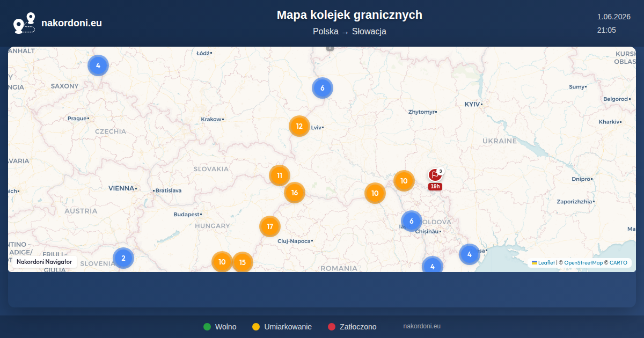Open the red flag border crossing marker
644x338 pixels.
(x=435, y=175)
